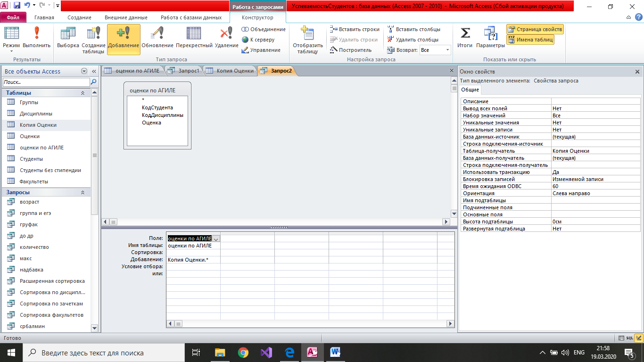Open Внешние данные ribbon tab

click(126, 17)
